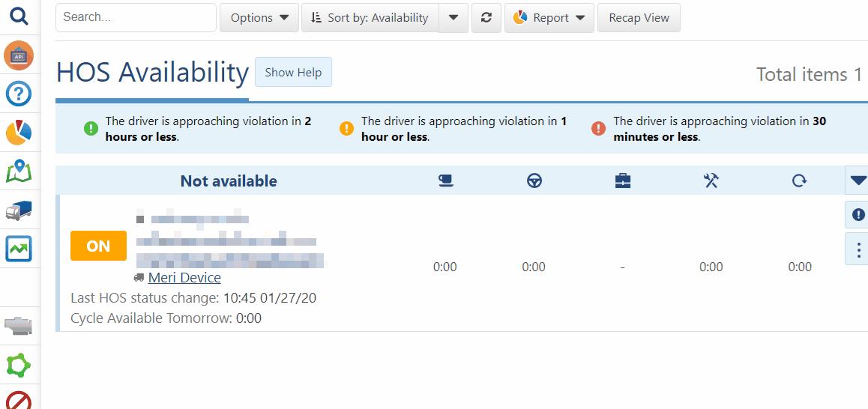The width and height of the screenshot is (868, 409).
Task: Expand the sort order dropdown arrow
Action: (x=453, y=18)
